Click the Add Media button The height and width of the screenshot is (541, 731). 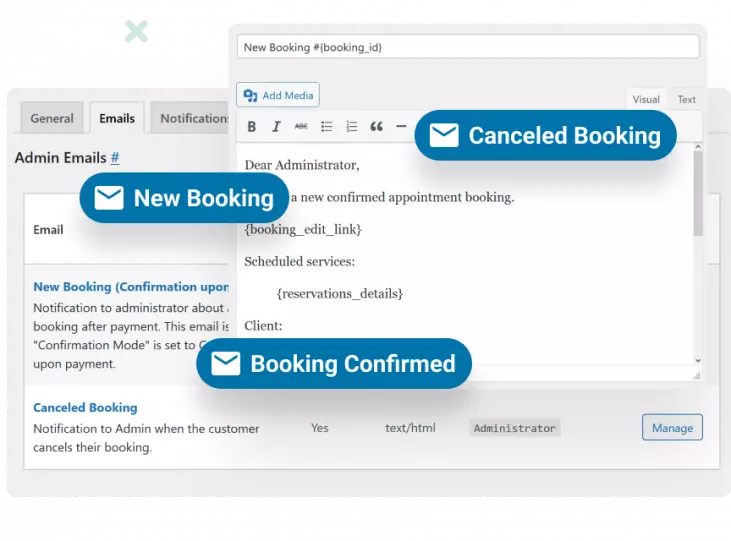(278, 95)
